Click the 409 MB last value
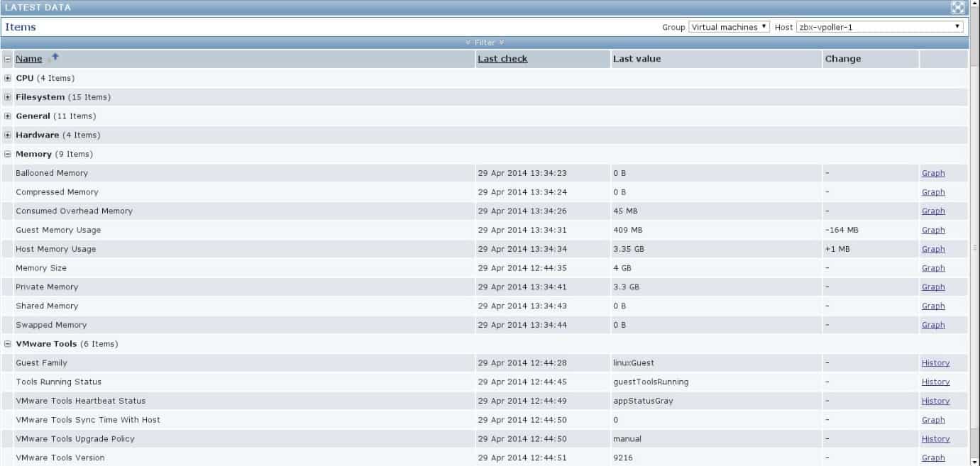Screen dimensions: 980x466 (x=628, y=231)
